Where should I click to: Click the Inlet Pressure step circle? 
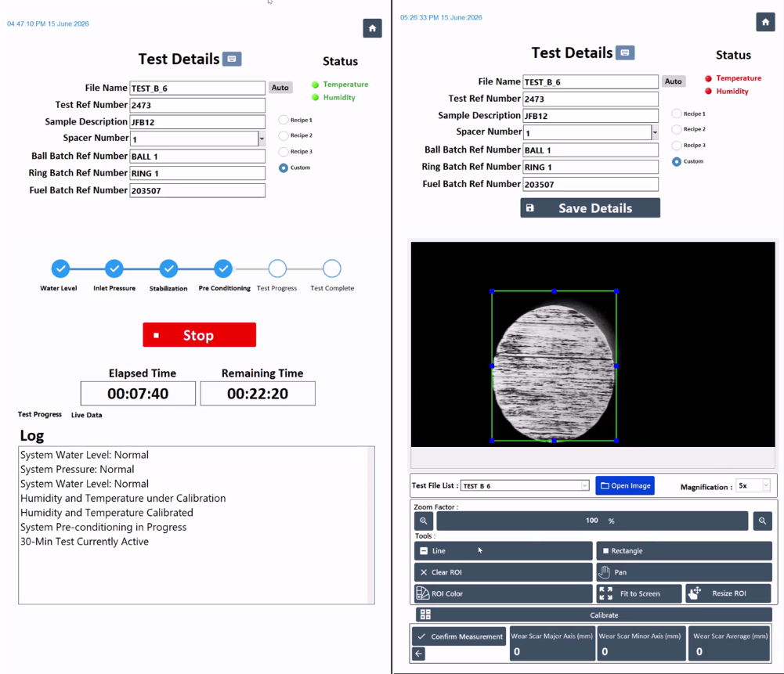tap(114, 269)
